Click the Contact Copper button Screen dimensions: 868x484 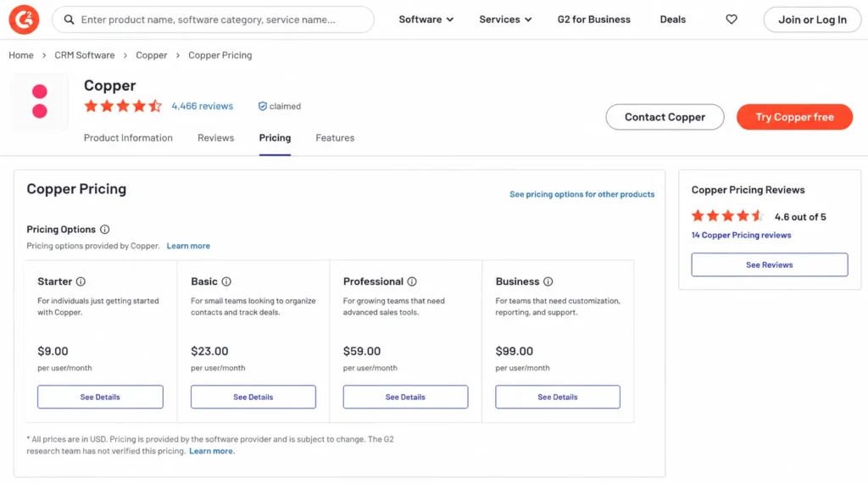[665, 117]
